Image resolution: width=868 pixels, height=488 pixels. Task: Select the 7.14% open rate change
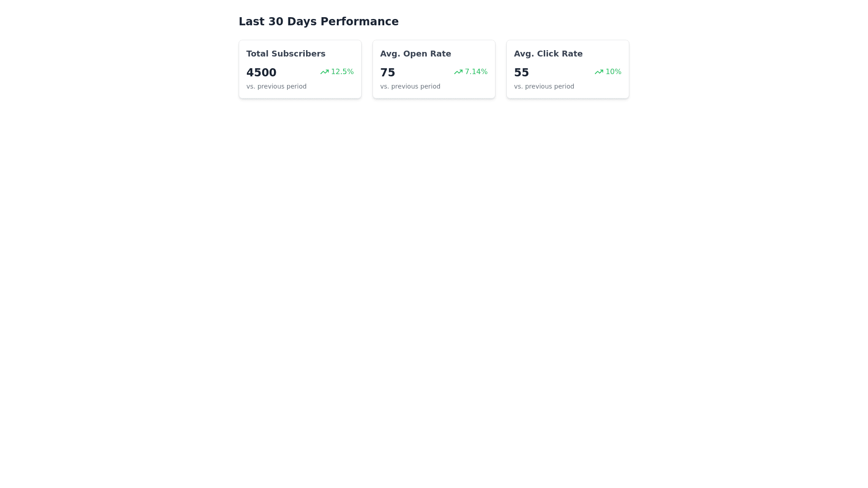coord(476,72)
